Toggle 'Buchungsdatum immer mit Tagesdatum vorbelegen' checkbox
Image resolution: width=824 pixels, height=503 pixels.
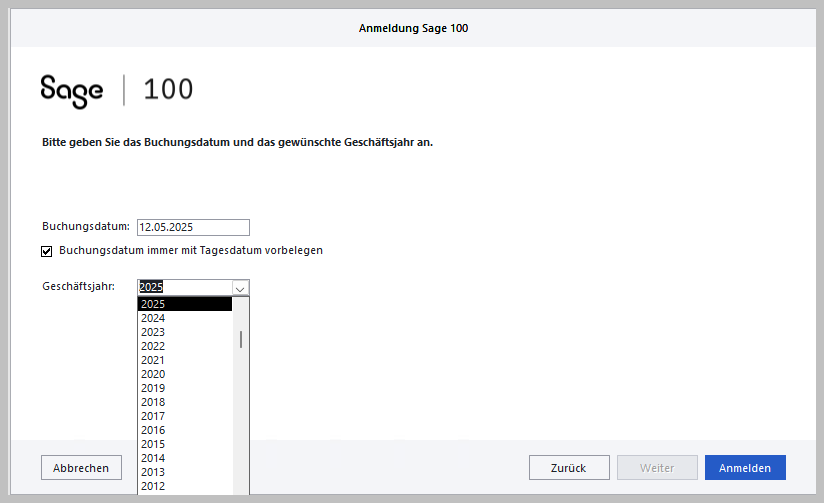click(46, 251)
